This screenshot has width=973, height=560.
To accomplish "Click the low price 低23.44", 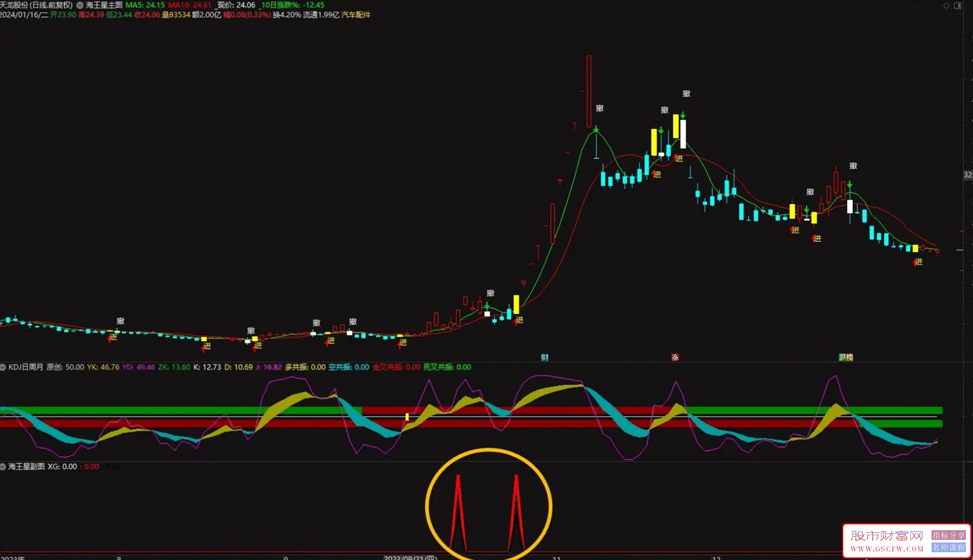I will (119, 14).
